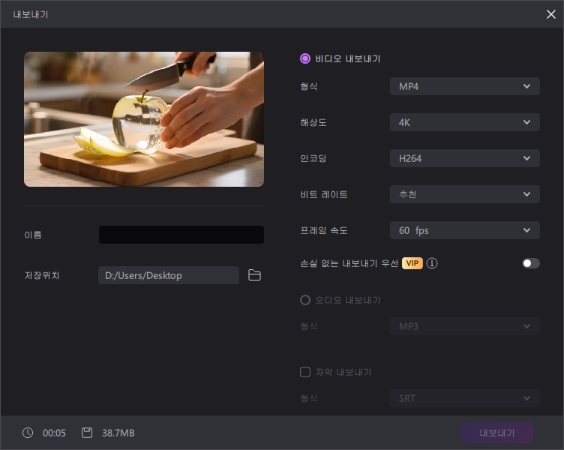Close the 내보내기 dialog
Screen dimensions: 564x450
coord(551,14)
